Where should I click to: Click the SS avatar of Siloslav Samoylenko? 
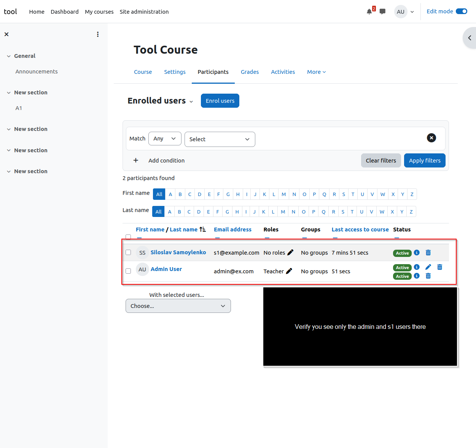point(142,252)
